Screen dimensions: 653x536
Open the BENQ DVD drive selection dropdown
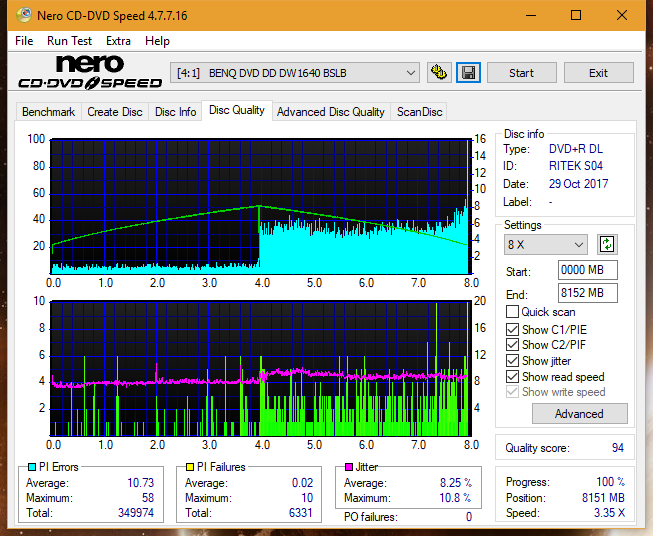click(294, 73)
